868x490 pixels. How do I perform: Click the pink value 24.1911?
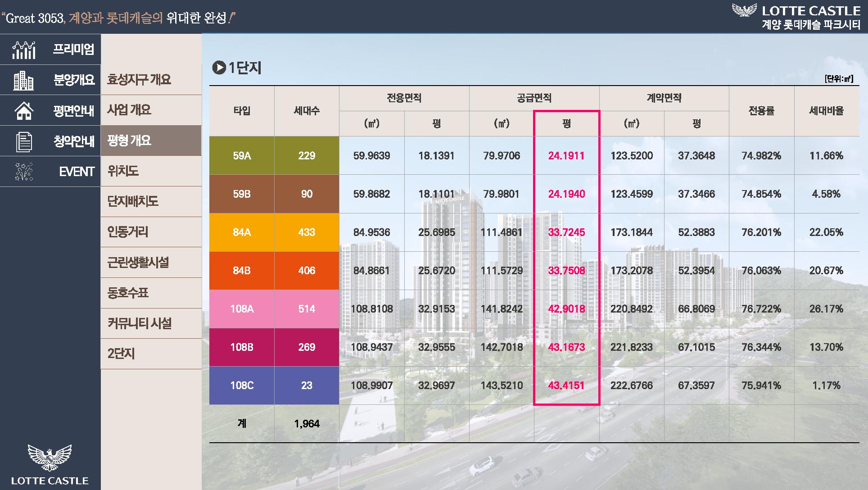pos(566,156)
